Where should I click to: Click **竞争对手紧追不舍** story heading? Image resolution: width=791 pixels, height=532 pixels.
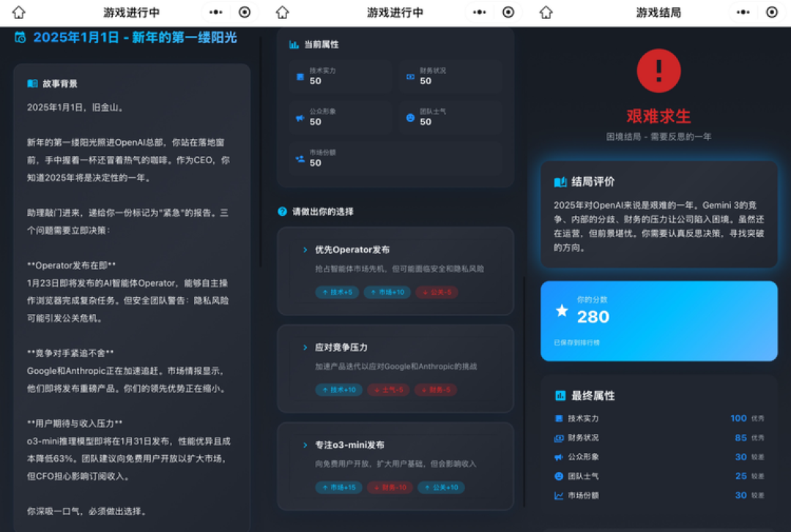tap(70, 353)
